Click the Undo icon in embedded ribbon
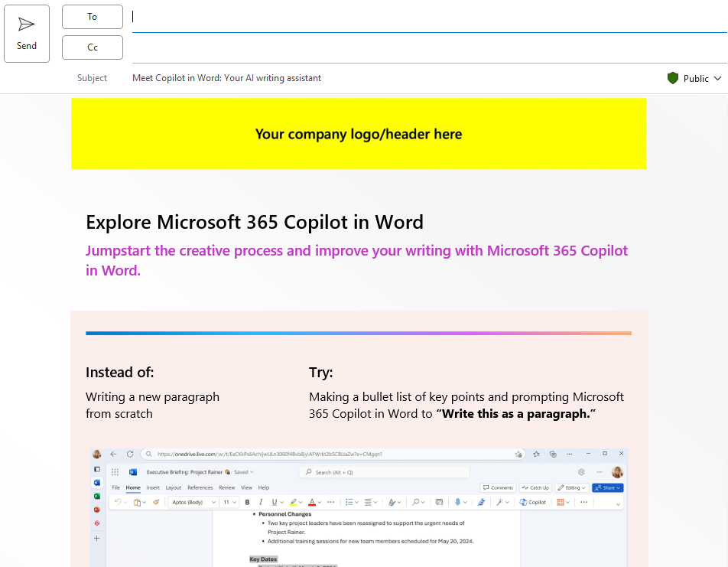728x567 pixels. (x=118, y=502)
